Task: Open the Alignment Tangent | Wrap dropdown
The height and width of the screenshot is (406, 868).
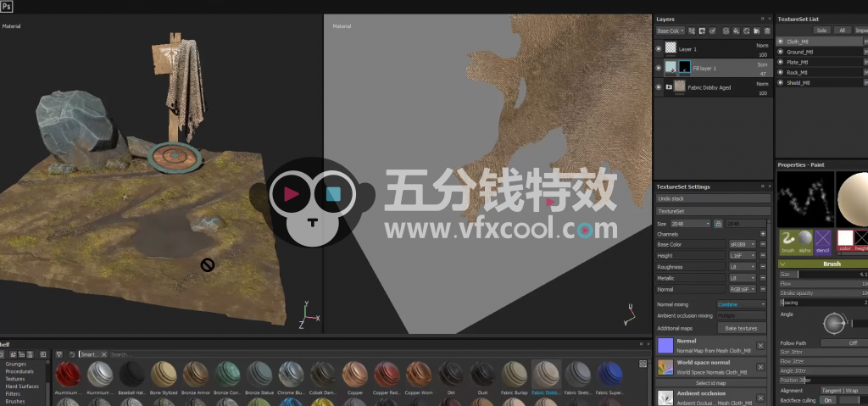Action: [x=843, y=391]
